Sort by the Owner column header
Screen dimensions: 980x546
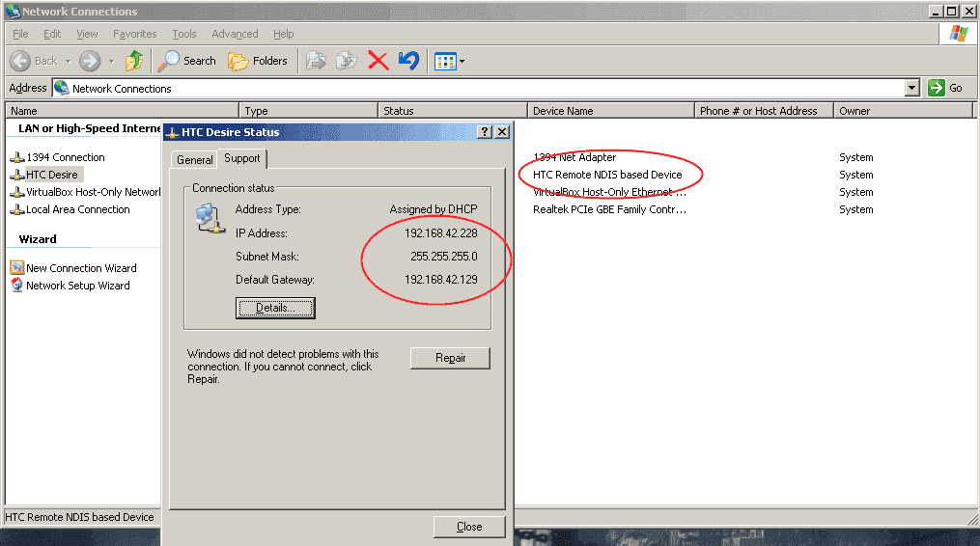[903, 111]
